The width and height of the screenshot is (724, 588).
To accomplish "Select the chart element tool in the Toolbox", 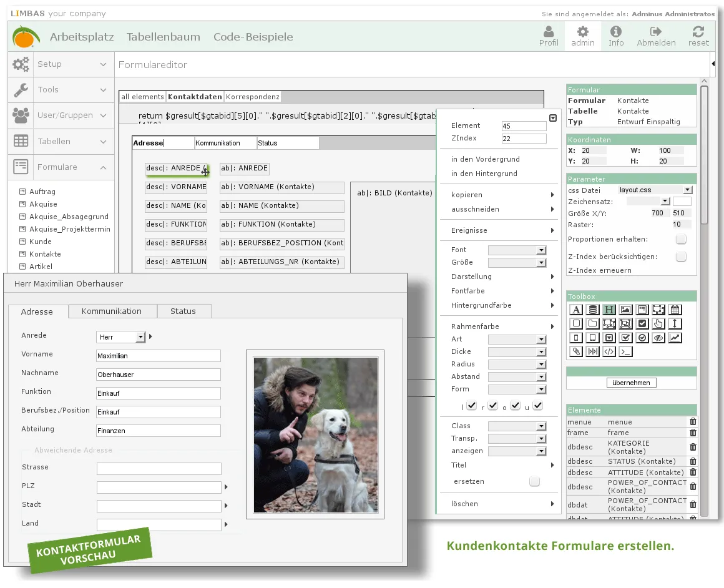I will point(676,338).
